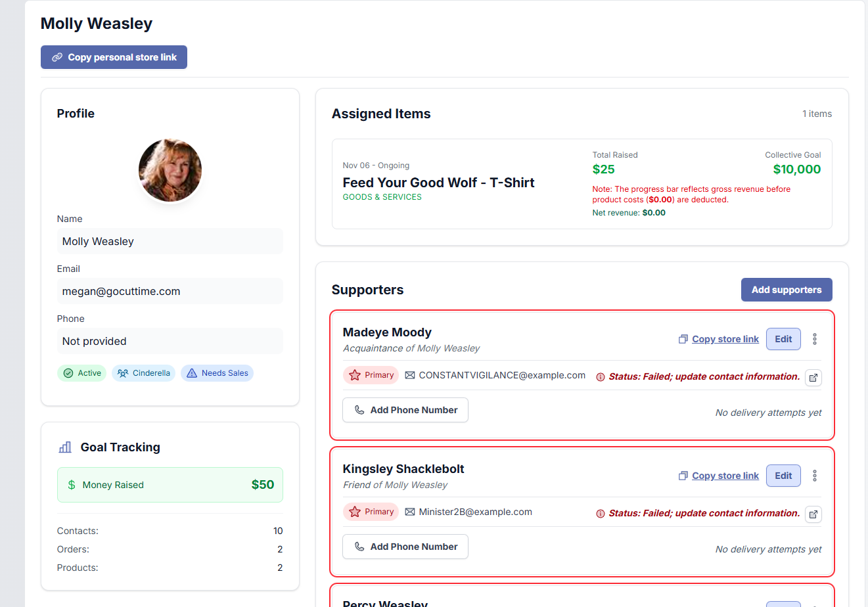Edit Kingsley Shacklebolt supporter
This screenshot has width=868, height=607.
783,476
